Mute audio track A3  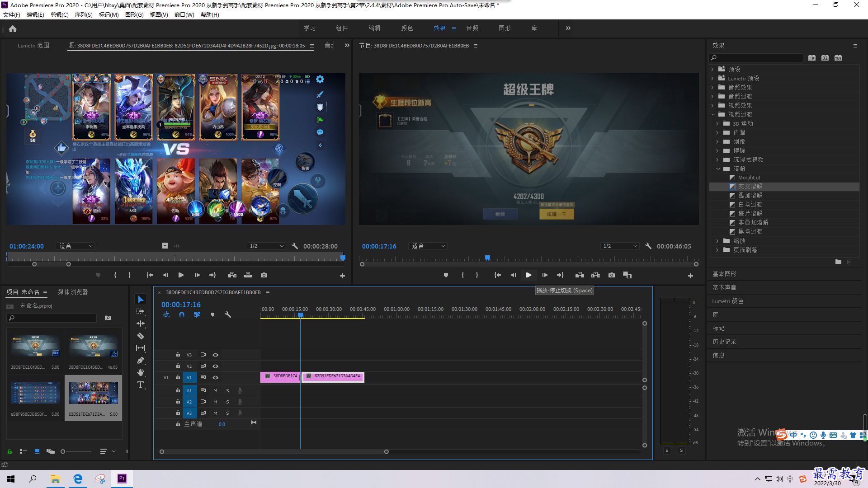coord(215,413)
